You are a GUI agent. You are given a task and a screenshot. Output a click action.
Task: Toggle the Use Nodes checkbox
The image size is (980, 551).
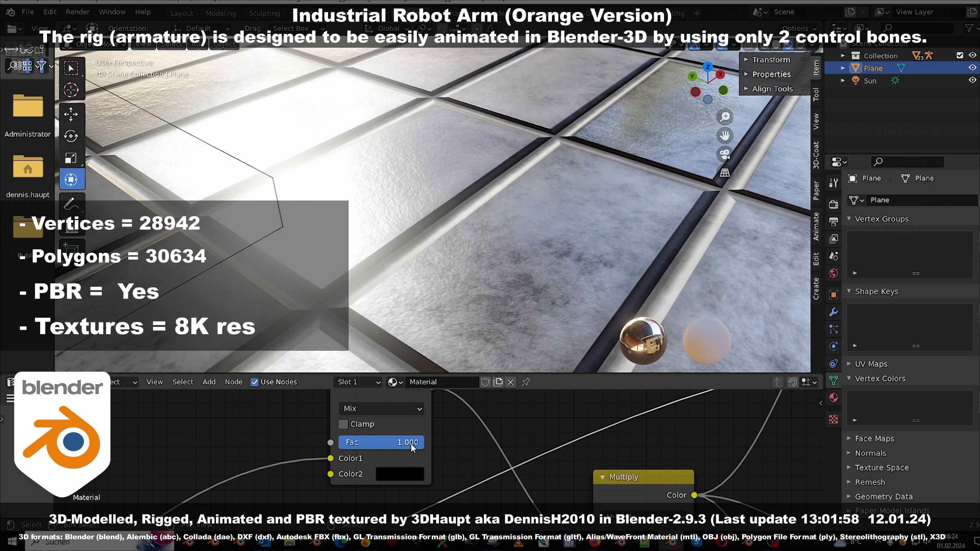coord(254,382)
